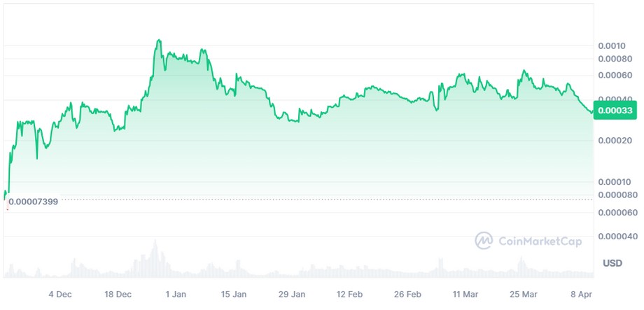
Task: Click the 4 Dec date label
Action: [60, 294]
